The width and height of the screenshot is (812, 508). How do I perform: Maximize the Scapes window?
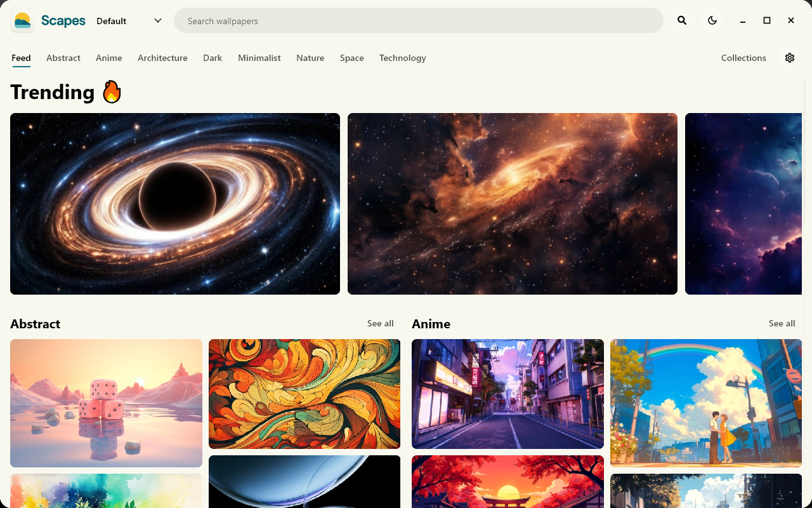[x=767, y=21]
